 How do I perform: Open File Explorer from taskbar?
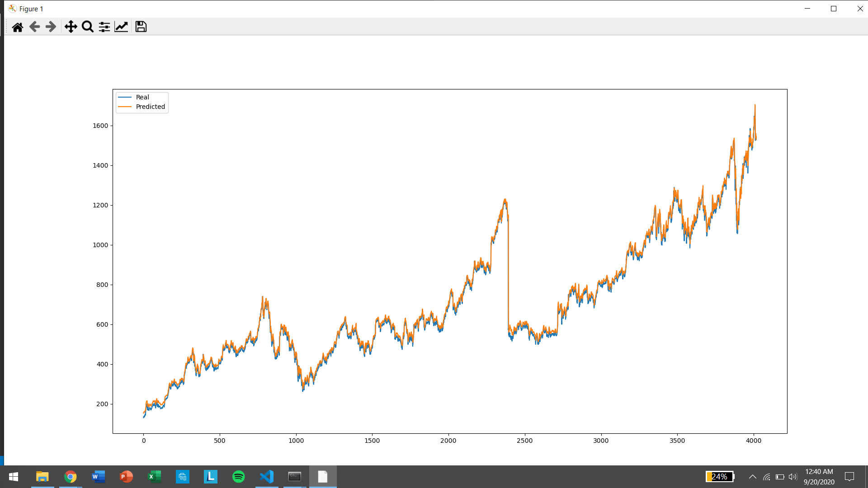[42, 477]
